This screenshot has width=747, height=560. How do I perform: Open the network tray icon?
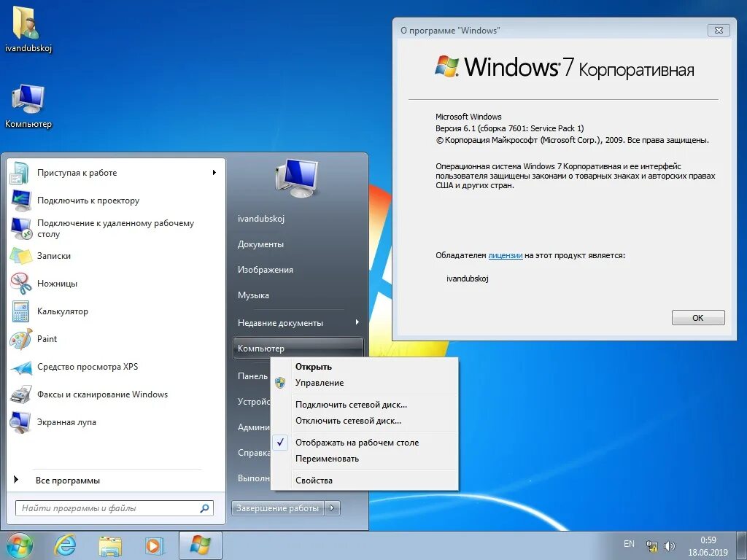651,546
